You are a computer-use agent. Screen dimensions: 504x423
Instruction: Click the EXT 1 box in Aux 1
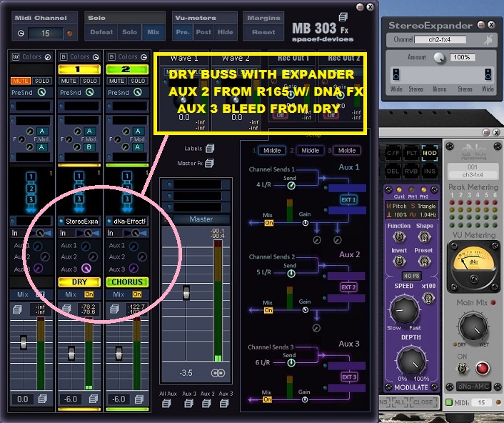pyautogui.click(x=349, y=200)
